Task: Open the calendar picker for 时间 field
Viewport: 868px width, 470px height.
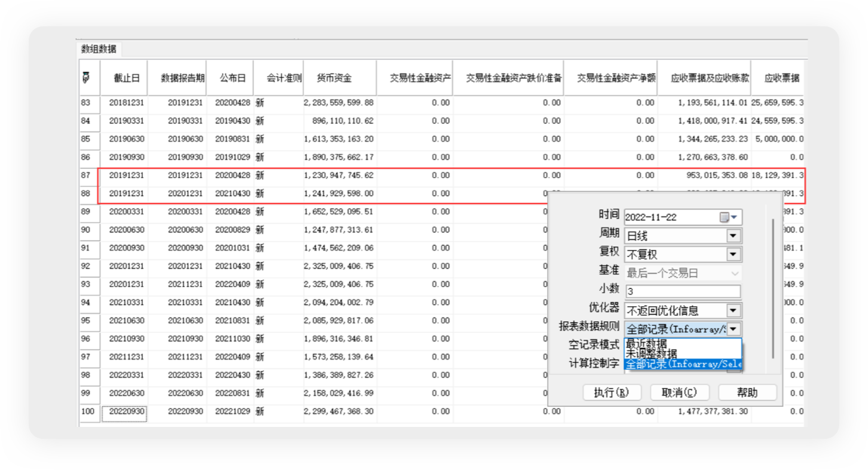Action: [x=731, y=217]
